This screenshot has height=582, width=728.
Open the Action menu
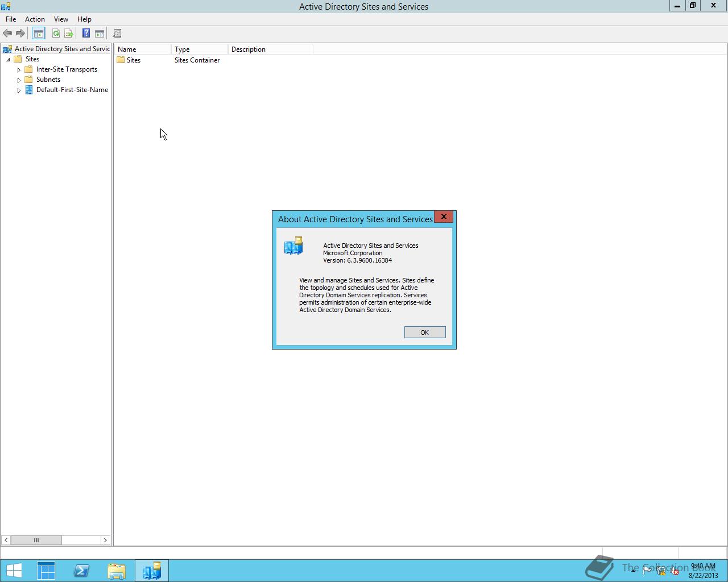[35, 19]
